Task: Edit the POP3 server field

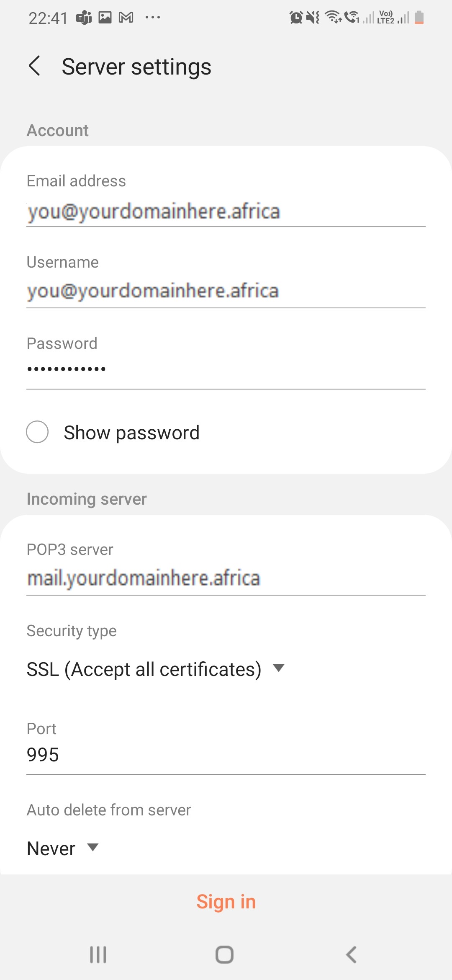Action: [x=226, y=578]
